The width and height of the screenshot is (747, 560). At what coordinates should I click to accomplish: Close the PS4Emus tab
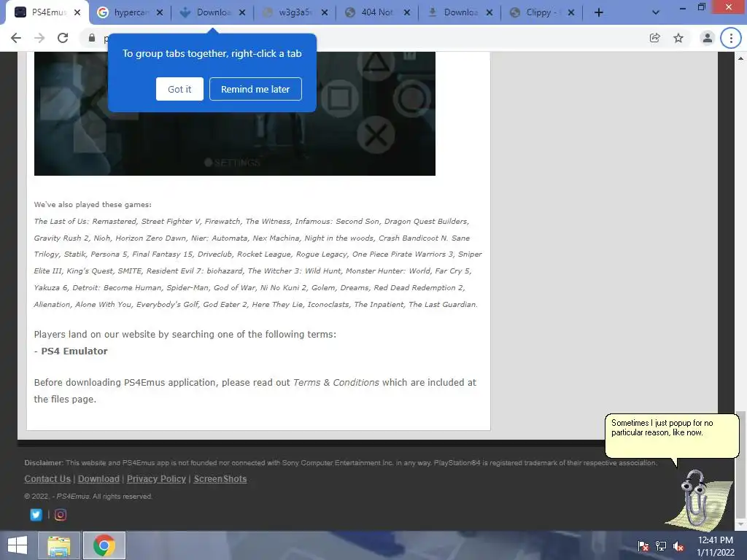[77, 13]
